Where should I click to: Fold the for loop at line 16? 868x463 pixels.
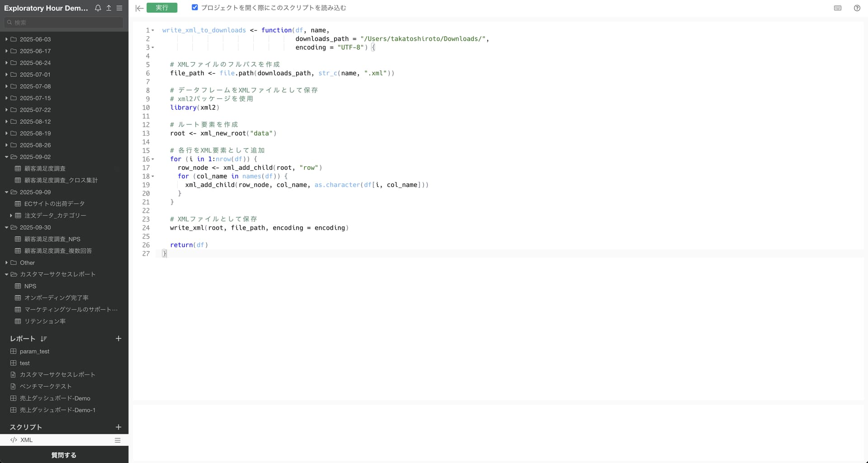point(153,159)
